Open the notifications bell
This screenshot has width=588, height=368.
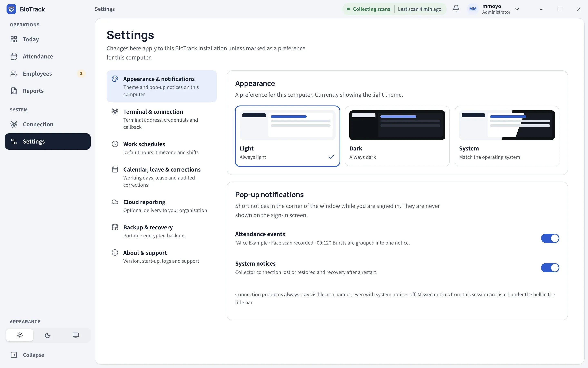click(456, 9)
